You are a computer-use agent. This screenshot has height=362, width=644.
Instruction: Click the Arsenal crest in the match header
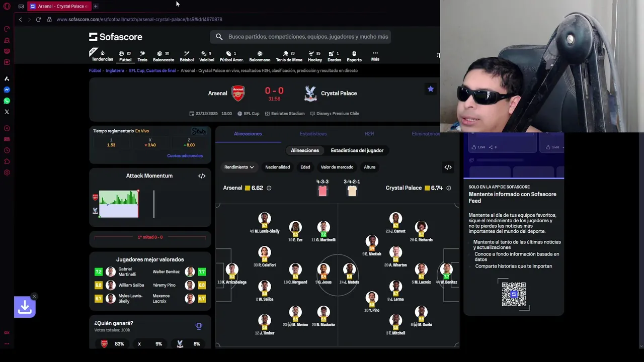coord(238,94)
